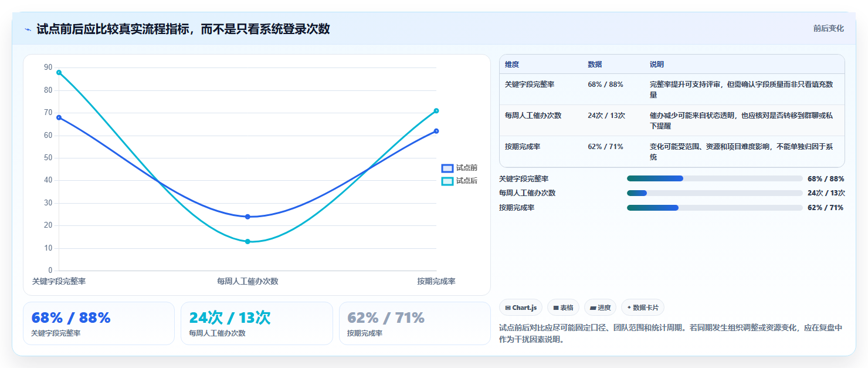Click the 数据 column header
Viewport: 868px width, 368px height.
click(595, 65)
